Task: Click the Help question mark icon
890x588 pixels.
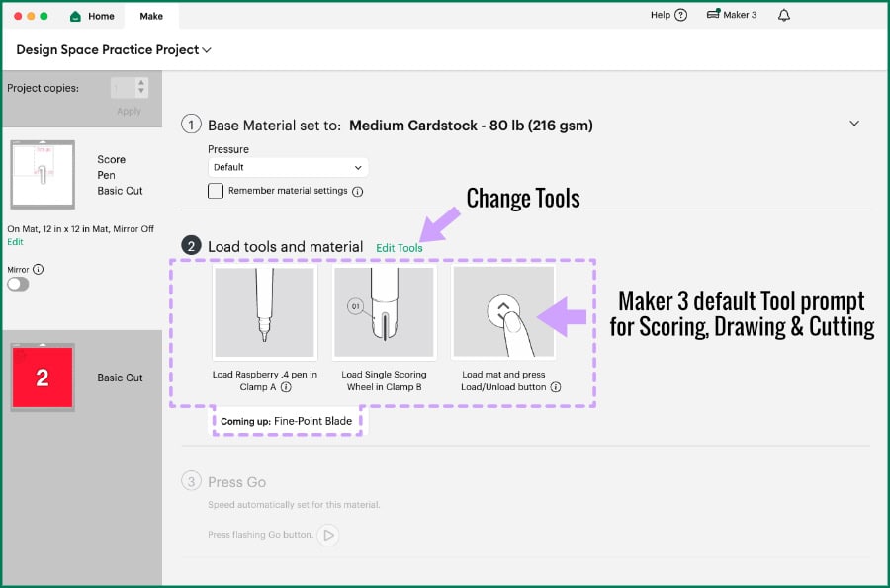Action: pos(680,15)
